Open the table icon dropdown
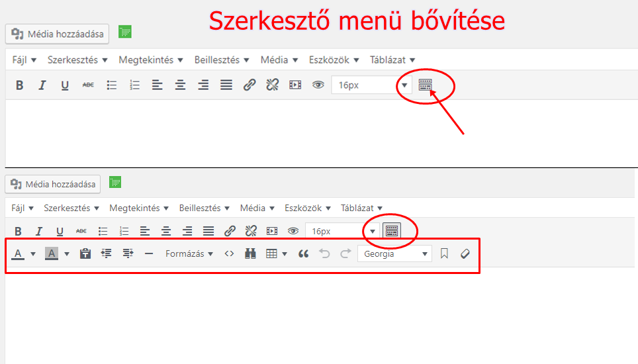This screenshot has width=638, height=364. pos(276,253)
